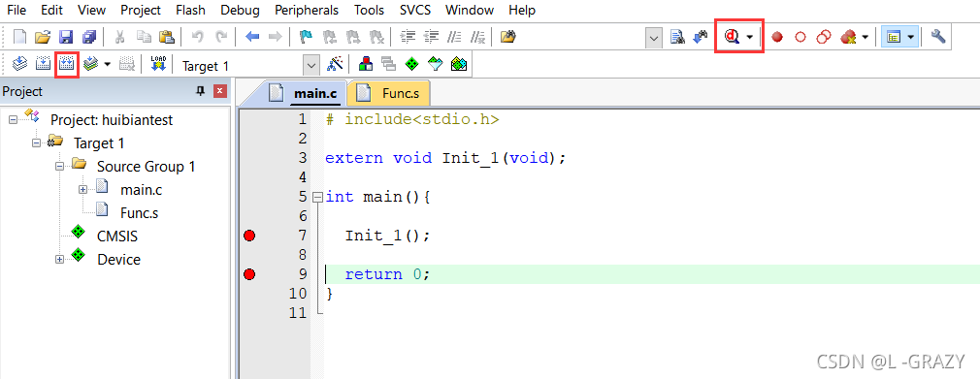Toggle the window layout view button

click(893, 38)
